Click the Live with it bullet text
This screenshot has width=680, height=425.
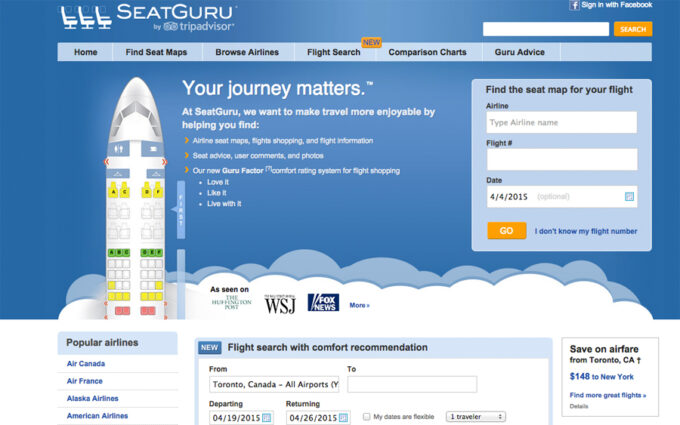[x=224, y=203]
